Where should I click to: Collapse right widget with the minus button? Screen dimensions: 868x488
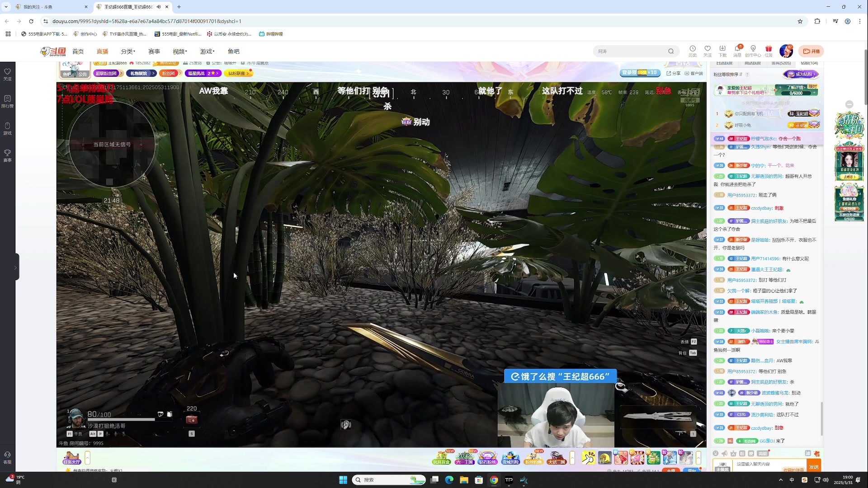click(x=849, y=104)
